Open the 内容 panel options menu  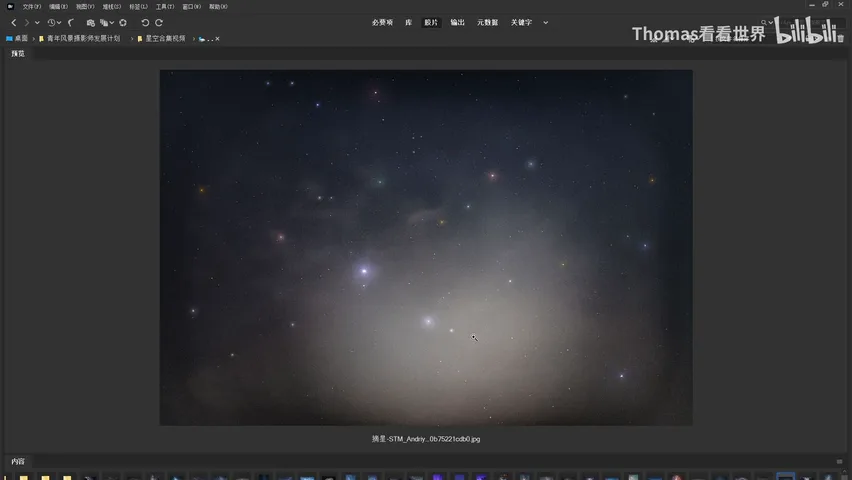[840, 462]
